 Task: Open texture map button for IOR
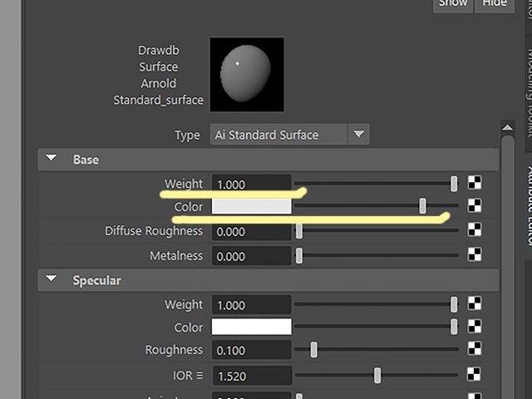(475, 375)
